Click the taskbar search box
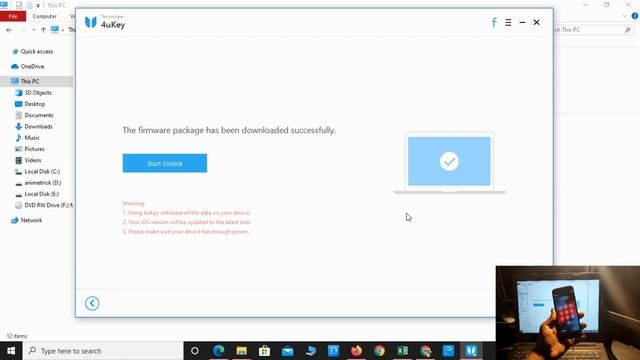Screen dimensions: 640x360 coord(103,351)
